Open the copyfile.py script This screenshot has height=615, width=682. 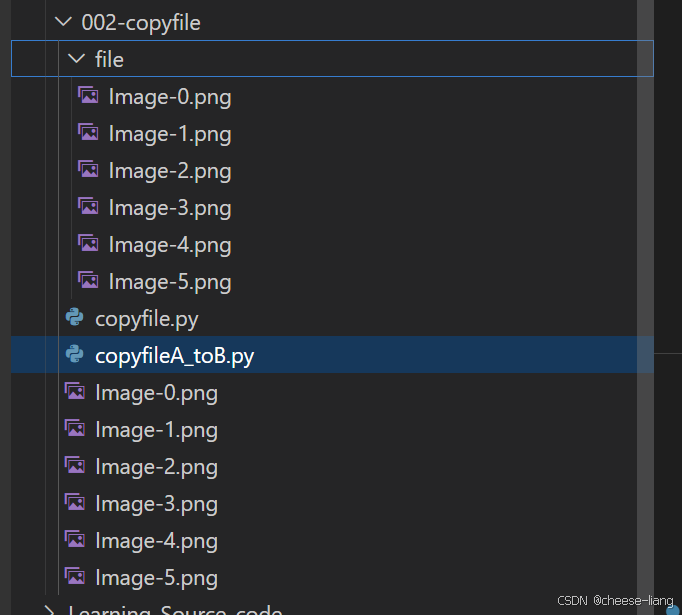[147, 319]
